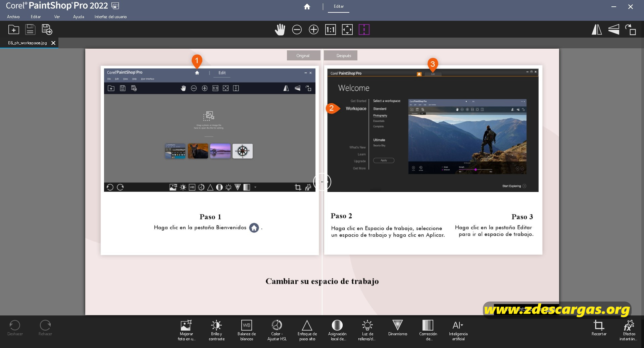Image resolution: width=644 pixels, height=348 pixels.
Task: Click the Paso 2 heading text
Action: tap(341, 216)
